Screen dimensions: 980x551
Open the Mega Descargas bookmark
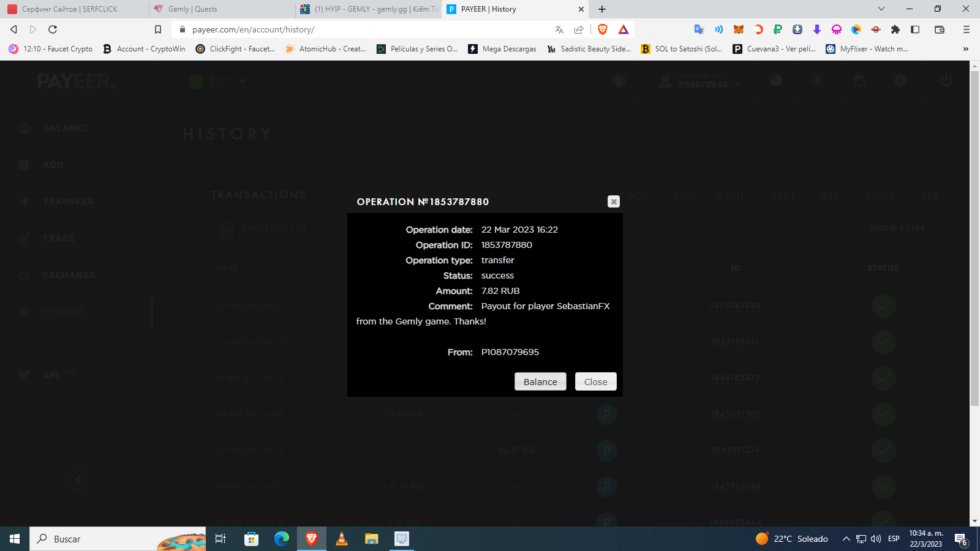[x=502, y=49]
